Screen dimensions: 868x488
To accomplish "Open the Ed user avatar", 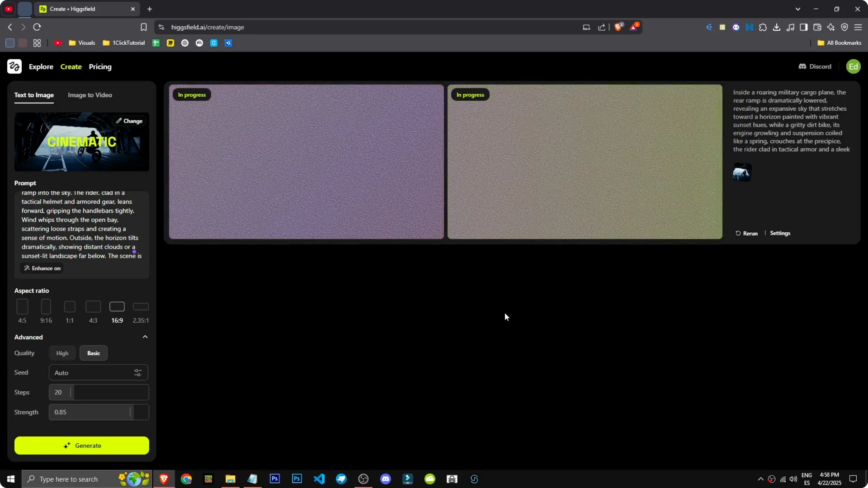I will coord(853,66).
